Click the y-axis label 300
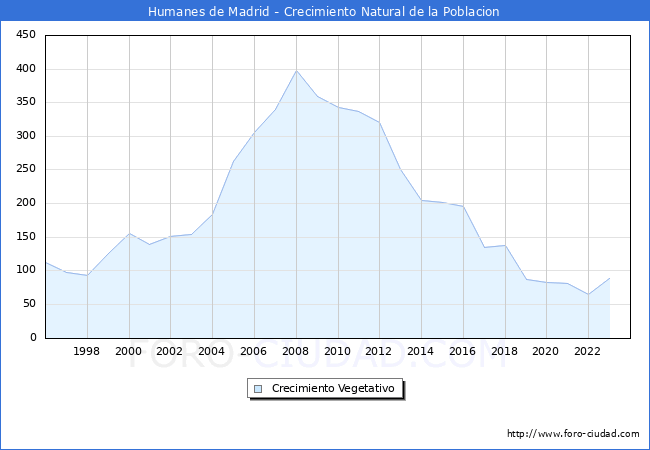Viewport: 650px width, 450px height. (26, 135)
